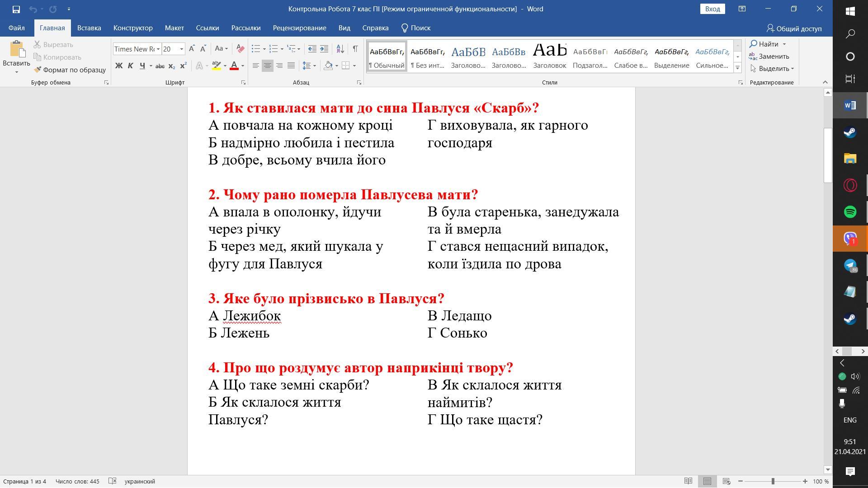Increase font size with the grow icon

click(192, 49)
